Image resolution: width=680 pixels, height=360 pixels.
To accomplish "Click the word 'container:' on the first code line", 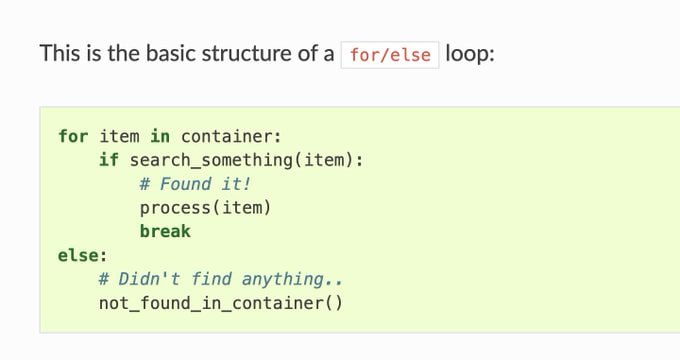I will coord(231,136).
